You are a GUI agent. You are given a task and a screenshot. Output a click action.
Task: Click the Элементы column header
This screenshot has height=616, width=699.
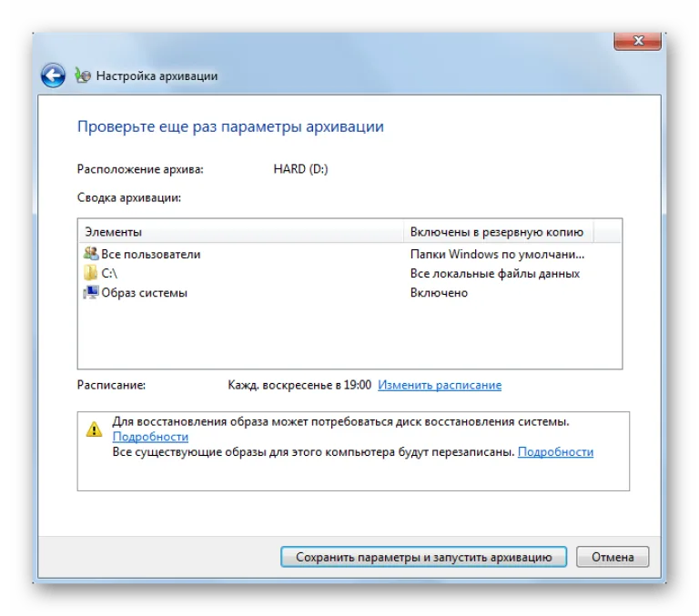click(x=241, y=232)
